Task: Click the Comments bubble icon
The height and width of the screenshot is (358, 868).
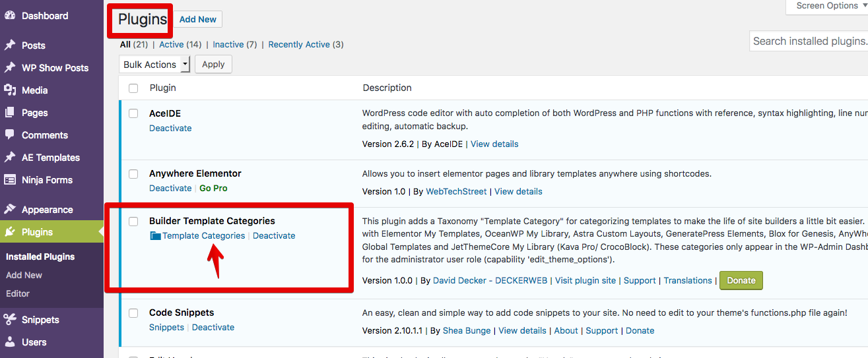Action: click(x=10, y=134)
